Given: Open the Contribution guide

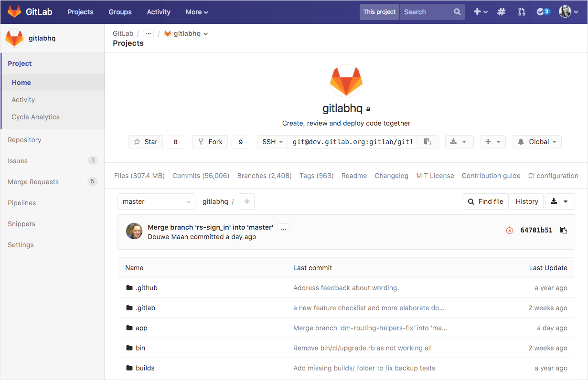Looking at the screenshot, I should point(491,175).
